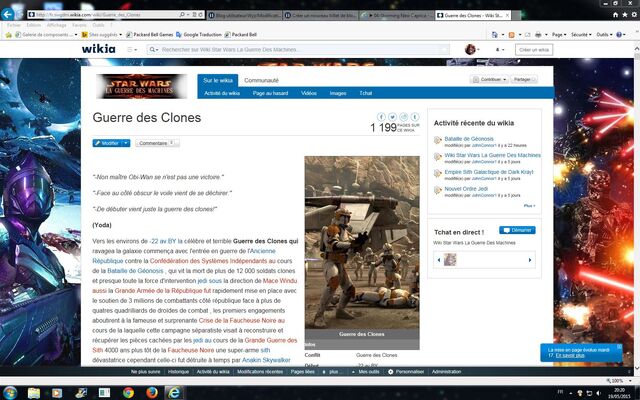
Task: Select the Communauté tab
Action: 261,80
